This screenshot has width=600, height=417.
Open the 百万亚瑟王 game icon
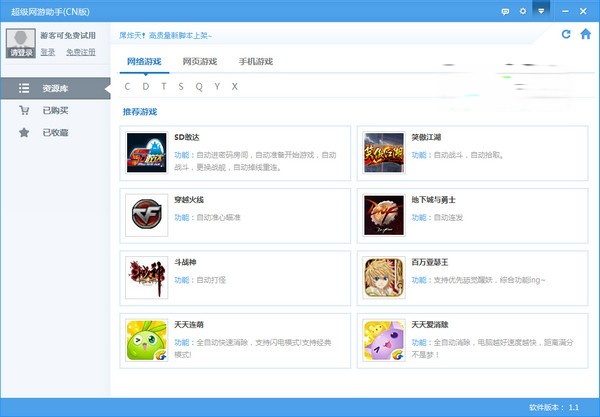click(384, 278)
